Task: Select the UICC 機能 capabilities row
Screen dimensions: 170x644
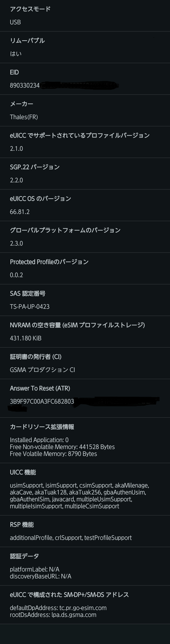Action: pyautogui.click(x=85, y=489)
